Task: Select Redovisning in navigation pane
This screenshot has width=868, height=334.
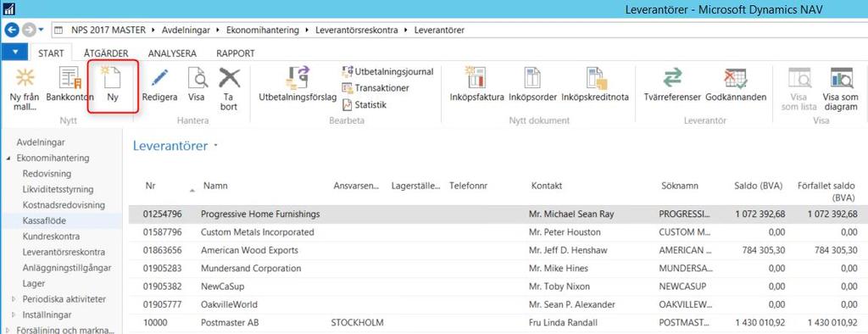Action: 47,174
